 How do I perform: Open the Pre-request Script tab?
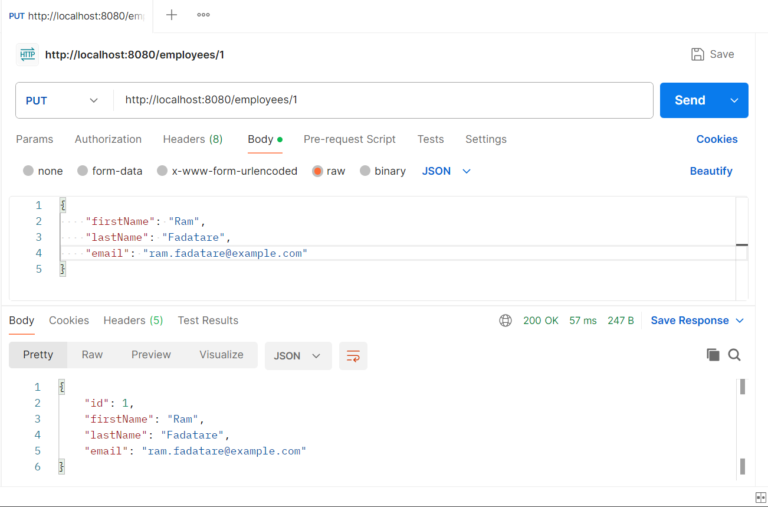click(349, 139)
